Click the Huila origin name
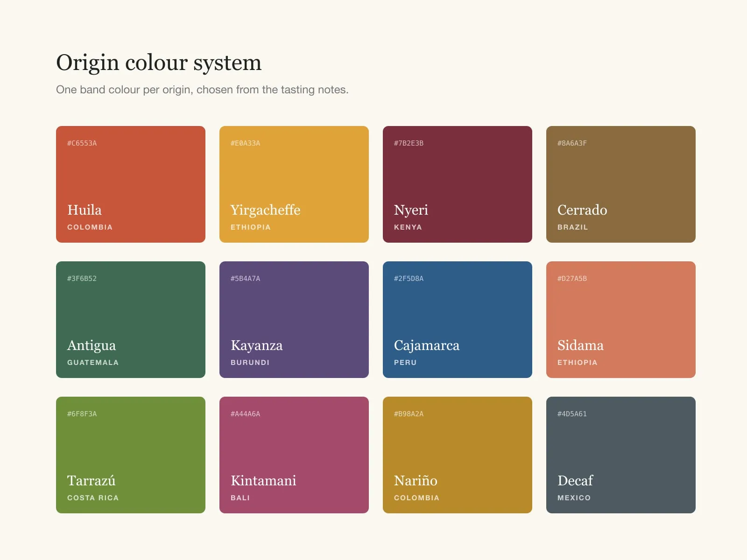Screen dimensions: 747x560 85,210
